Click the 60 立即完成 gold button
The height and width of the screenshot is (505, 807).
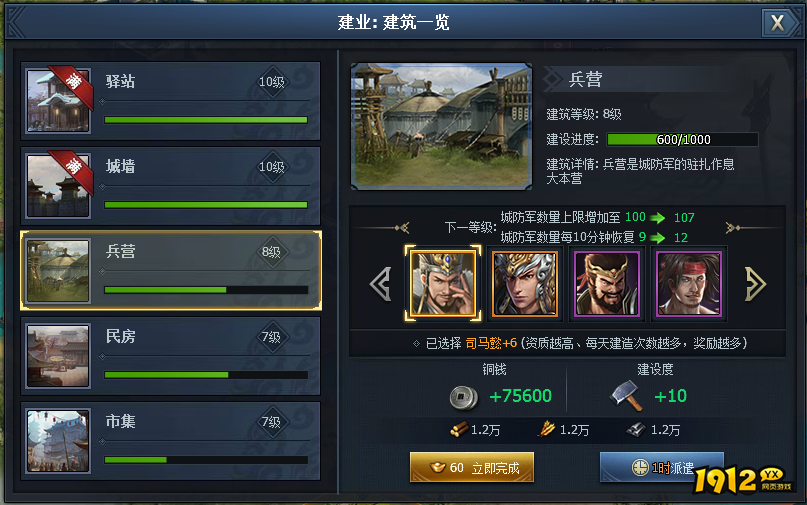pyautogui.click(x=472, y=467)
